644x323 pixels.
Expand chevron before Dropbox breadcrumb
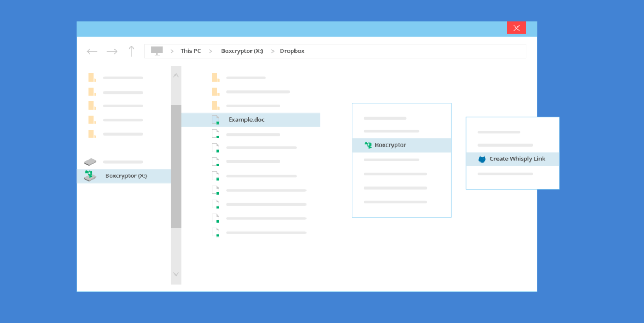point(272,51)
